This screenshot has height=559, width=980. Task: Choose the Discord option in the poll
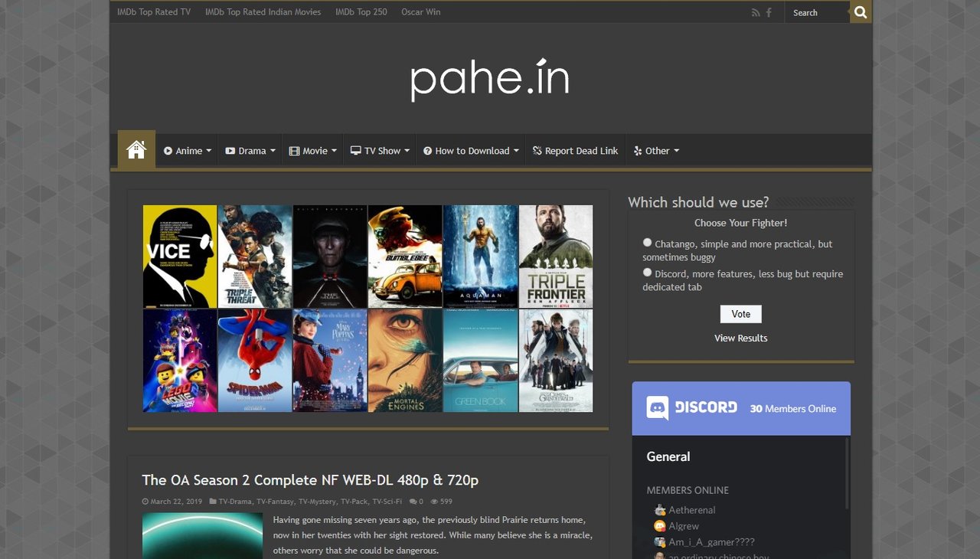pos(647,272)
